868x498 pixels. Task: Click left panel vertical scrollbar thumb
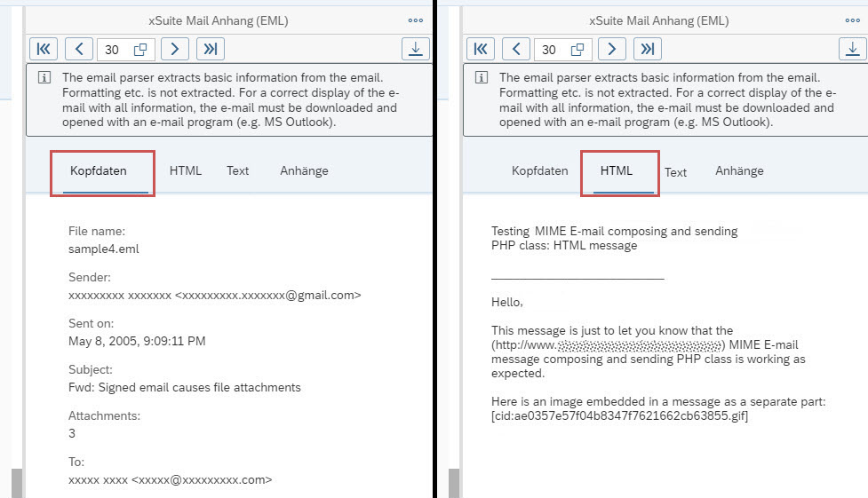(17, 483)
